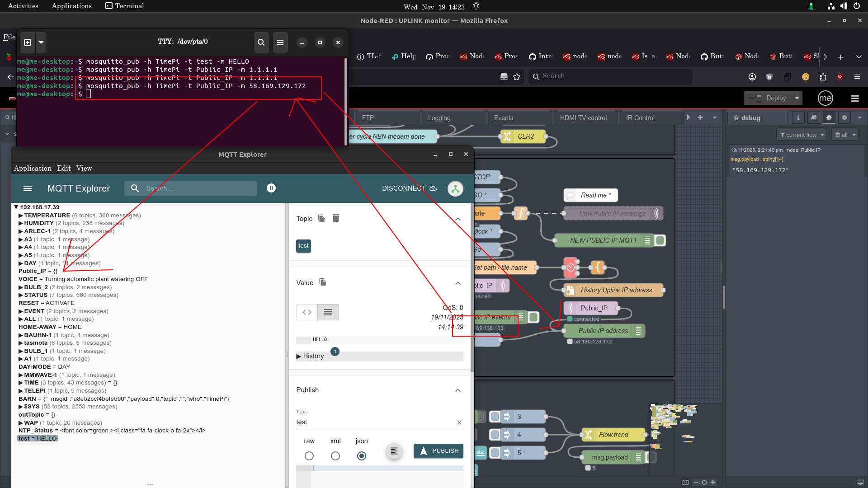Screen dimensions: 868x488
Task: Switch to the Logging flow tab
Action: [439, 118]
